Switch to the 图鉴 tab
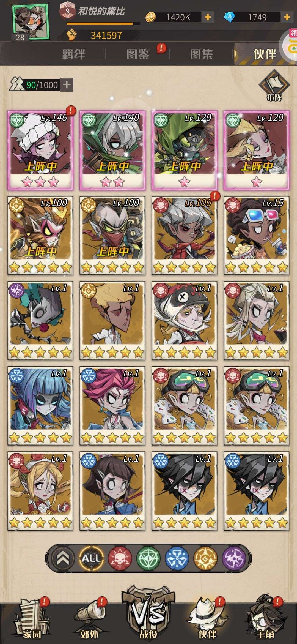297x644 pixels. tap(137, 54)
